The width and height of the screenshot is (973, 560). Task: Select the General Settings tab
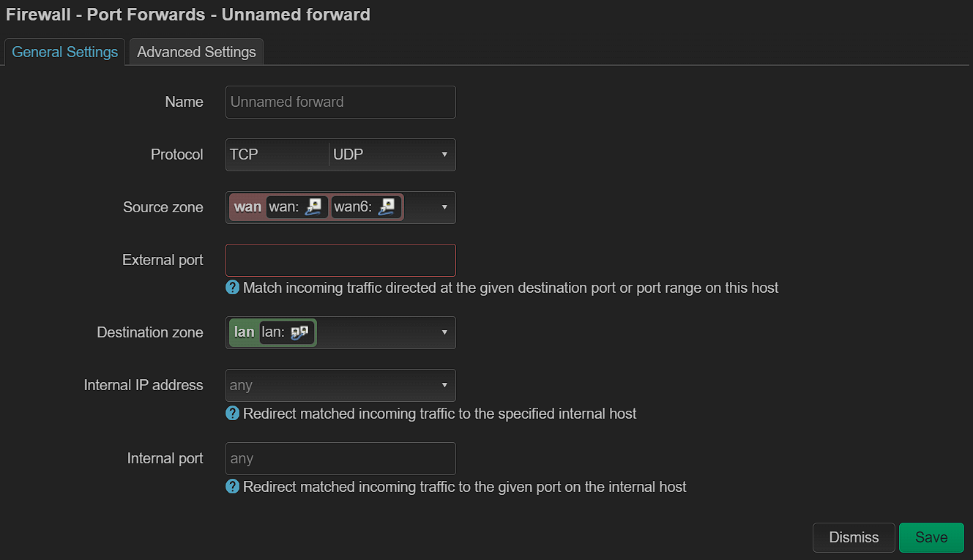tap(64, 52)
